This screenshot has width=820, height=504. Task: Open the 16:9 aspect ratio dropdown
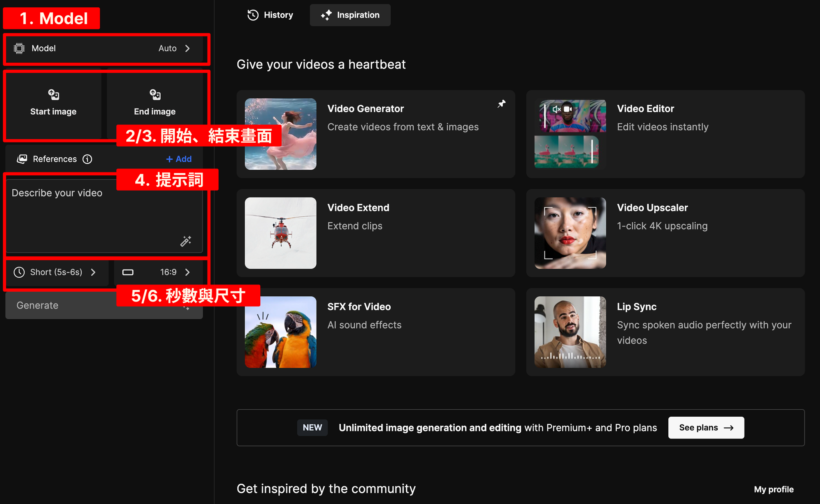pos(158,272)
